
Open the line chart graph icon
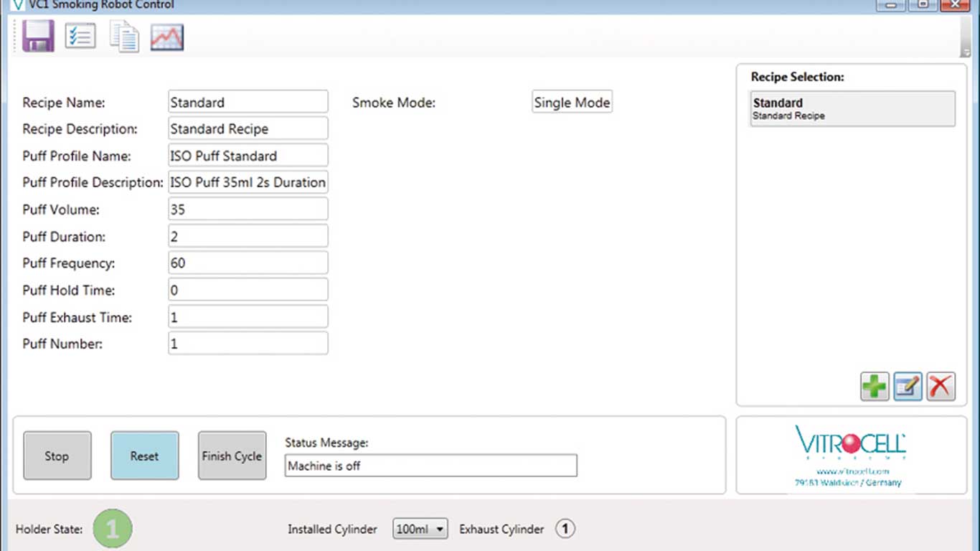[167, 37]
